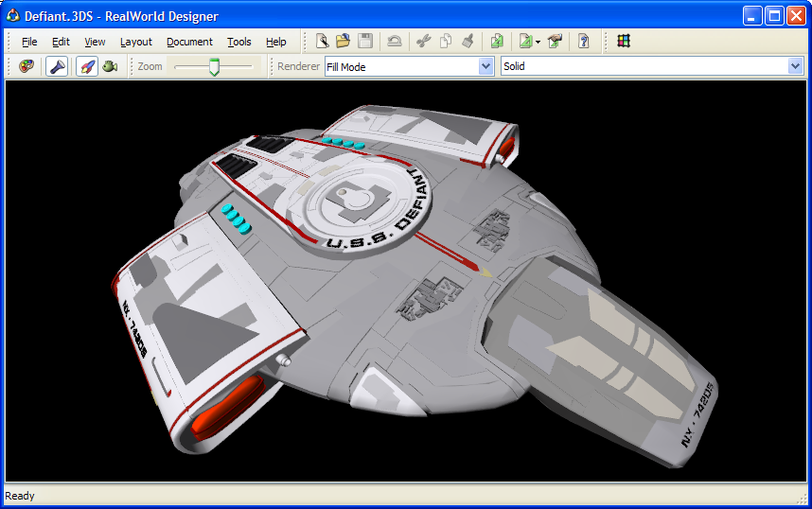The image size is (812, 509).
Task: Open the Layout menu
Action: (x=135, y=42)
